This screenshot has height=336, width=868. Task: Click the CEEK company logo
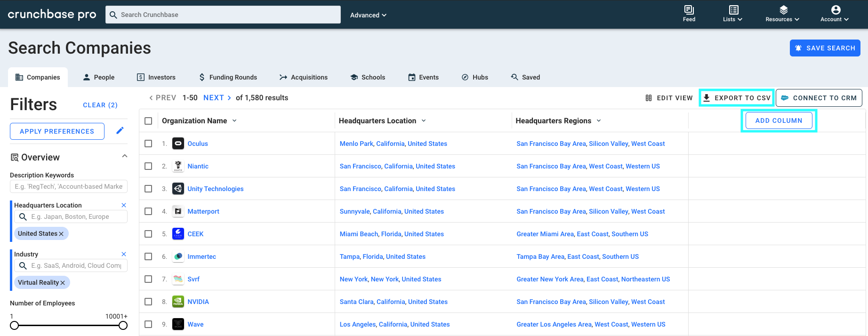178,234
